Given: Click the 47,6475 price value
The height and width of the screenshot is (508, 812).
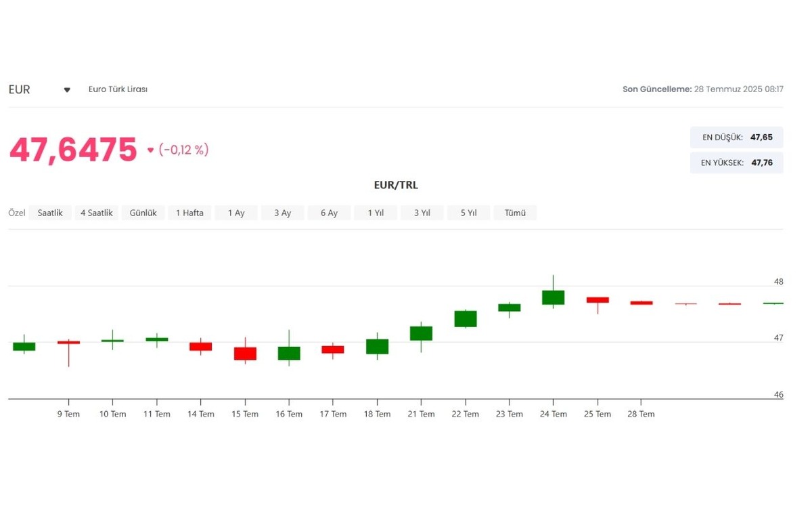Looking at the screenshot, I should click(x=73, y=150).
